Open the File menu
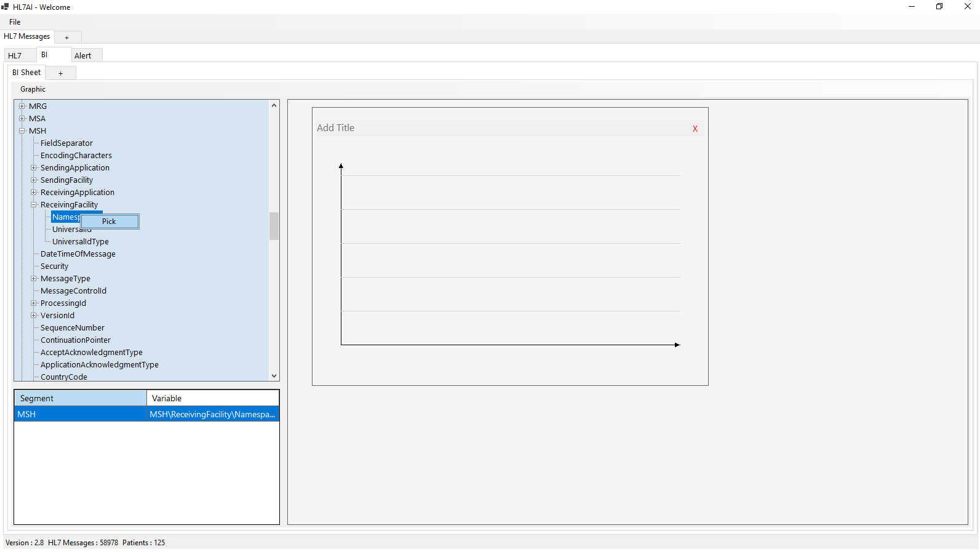Screen dimensions: 980x552 point(15,22)
